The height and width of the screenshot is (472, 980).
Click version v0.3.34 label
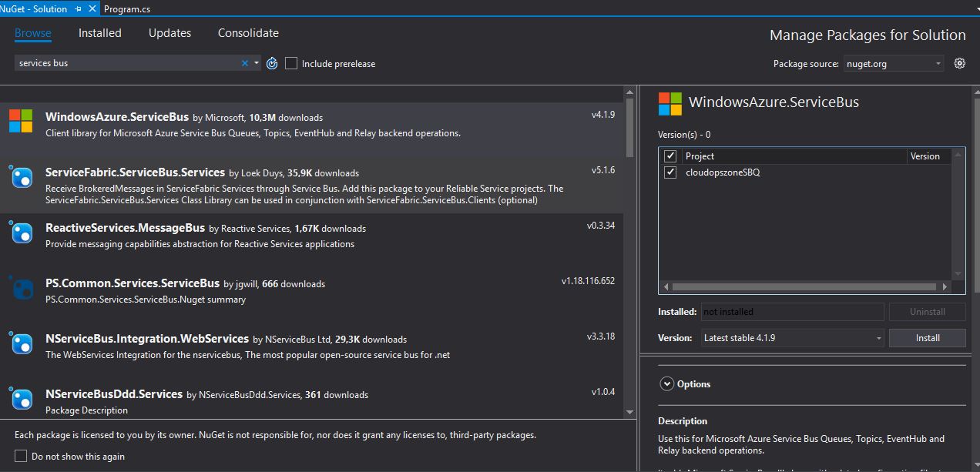point(601,226)
